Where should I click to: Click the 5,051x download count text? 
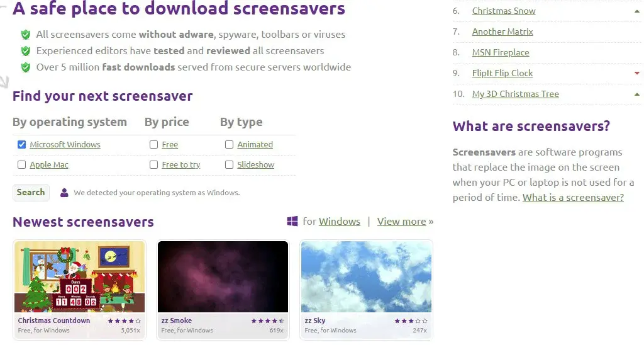coord(130,330)
